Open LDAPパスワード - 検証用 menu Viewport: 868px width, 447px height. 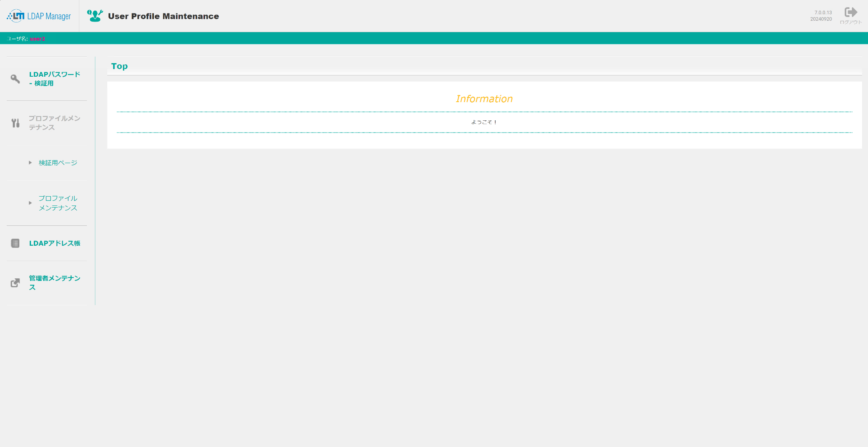click(55, 79)
